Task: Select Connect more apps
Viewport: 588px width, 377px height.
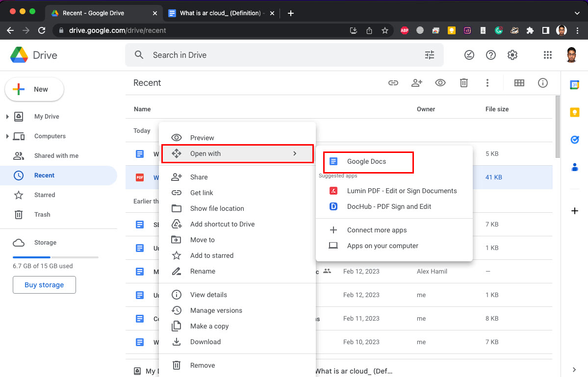Action: click(x=394, y=230)
